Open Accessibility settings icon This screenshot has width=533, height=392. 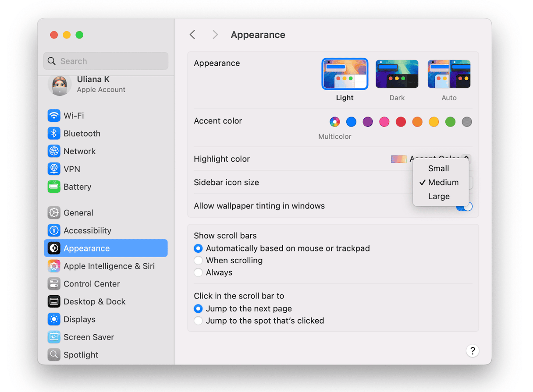coord(54,231)
